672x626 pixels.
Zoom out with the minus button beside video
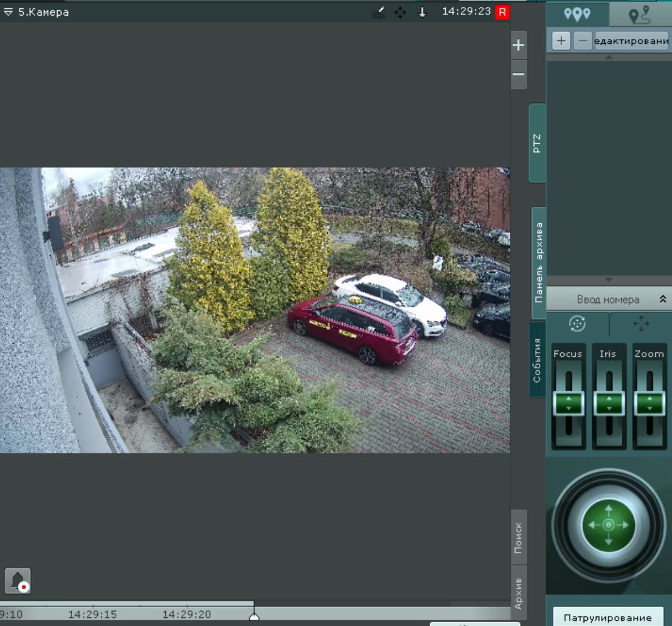point(518,74)
